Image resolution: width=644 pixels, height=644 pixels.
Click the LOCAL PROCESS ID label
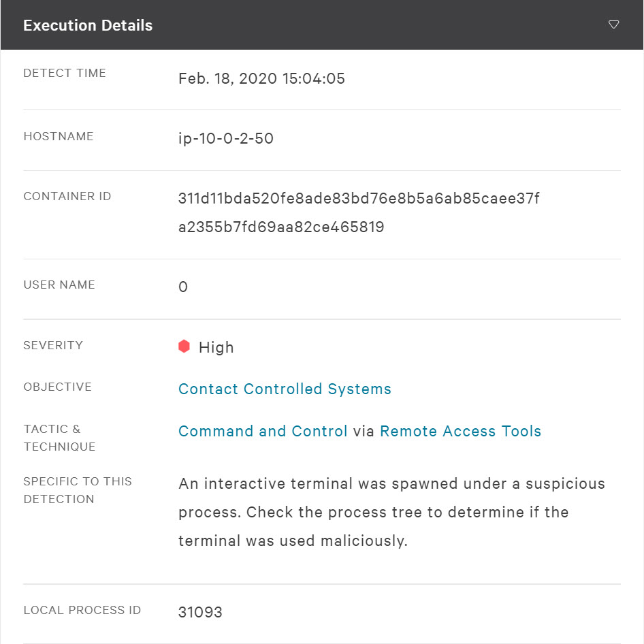pos(82,610)
